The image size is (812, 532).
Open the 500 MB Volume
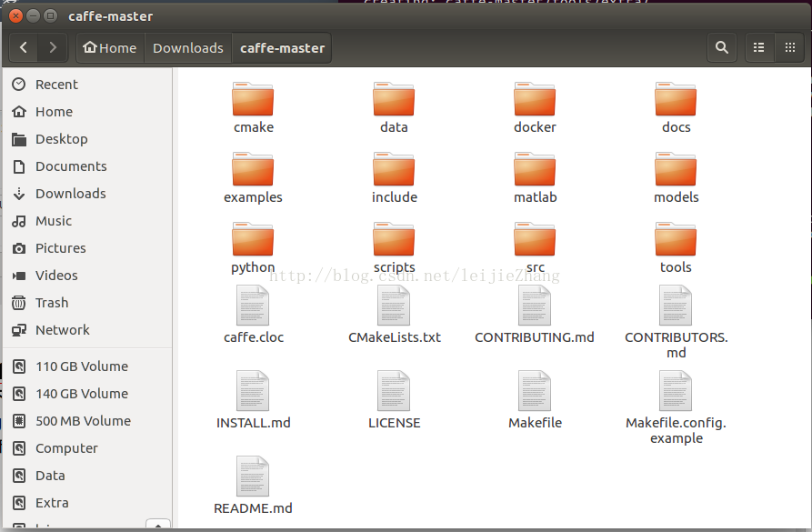point(87,421)
